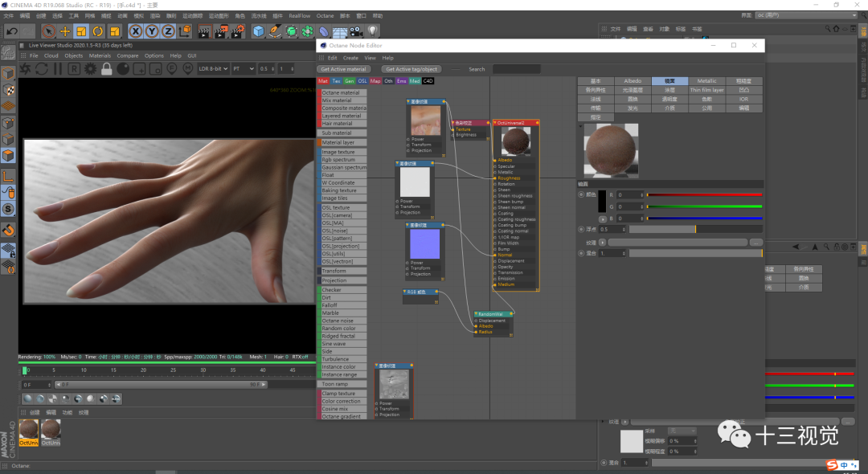Activate the Scale tool in the toolbar
The width and height of the screenshot is (868, 474).
(x=81, y=31)
